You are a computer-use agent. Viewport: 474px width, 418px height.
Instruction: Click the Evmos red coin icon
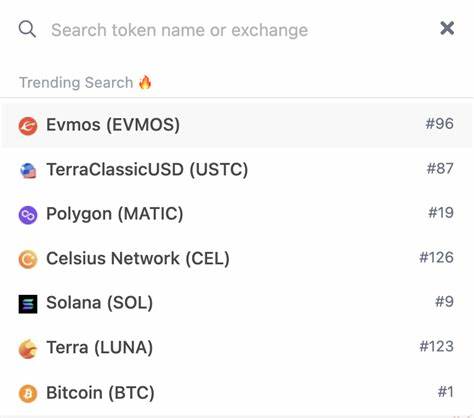click(28, 126)
